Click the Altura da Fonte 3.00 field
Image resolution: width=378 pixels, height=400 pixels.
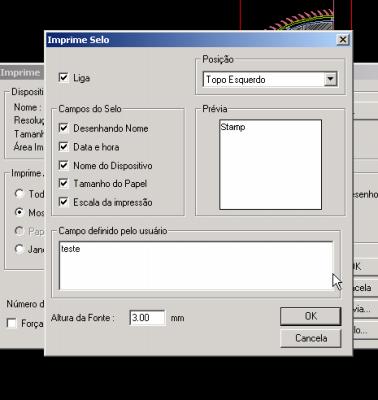point(147,317)
